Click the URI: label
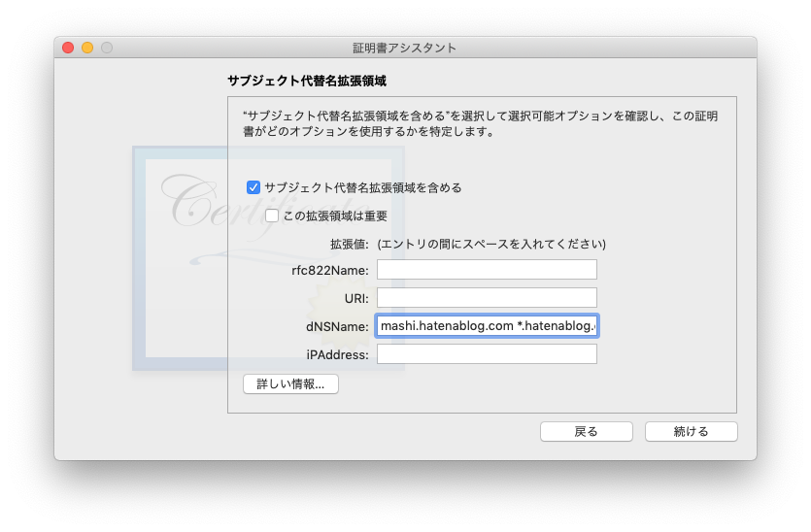Image resolution: width=811 pixels, height=532 pixels. [356, 299]
